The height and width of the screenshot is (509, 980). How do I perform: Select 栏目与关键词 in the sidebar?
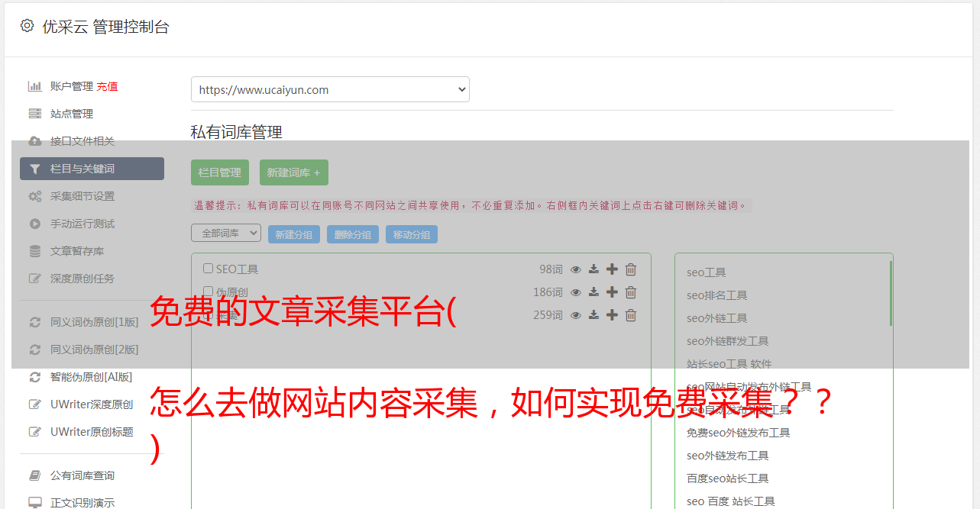(92, 169)
